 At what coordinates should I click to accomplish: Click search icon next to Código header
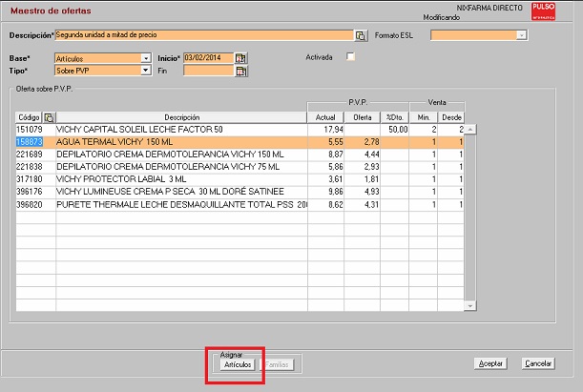[49, 117]
